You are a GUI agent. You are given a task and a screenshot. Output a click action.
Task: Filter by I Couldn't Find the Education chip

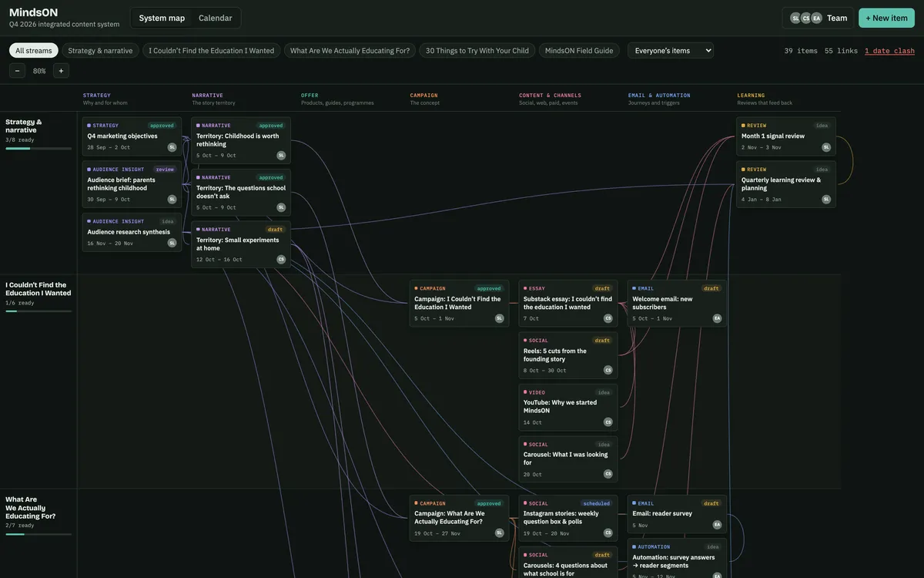pos(212,50)
